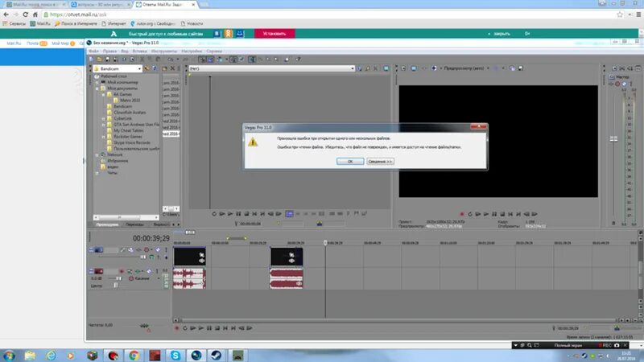This screenshot has height=362, width=644.
Task: Open the Настройки menu
Action: pyautogui.click(x=192, y=51)
